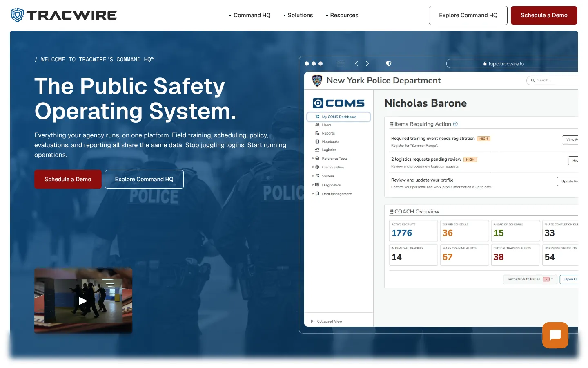Expand the Data Management tree item

tap(313, 194)
